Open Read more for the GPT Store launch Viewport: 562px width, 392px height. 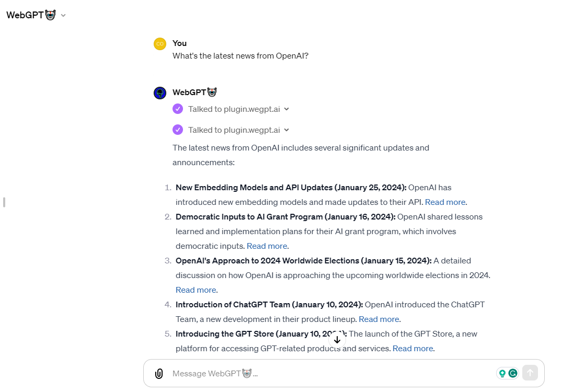[x=412, y=348]
